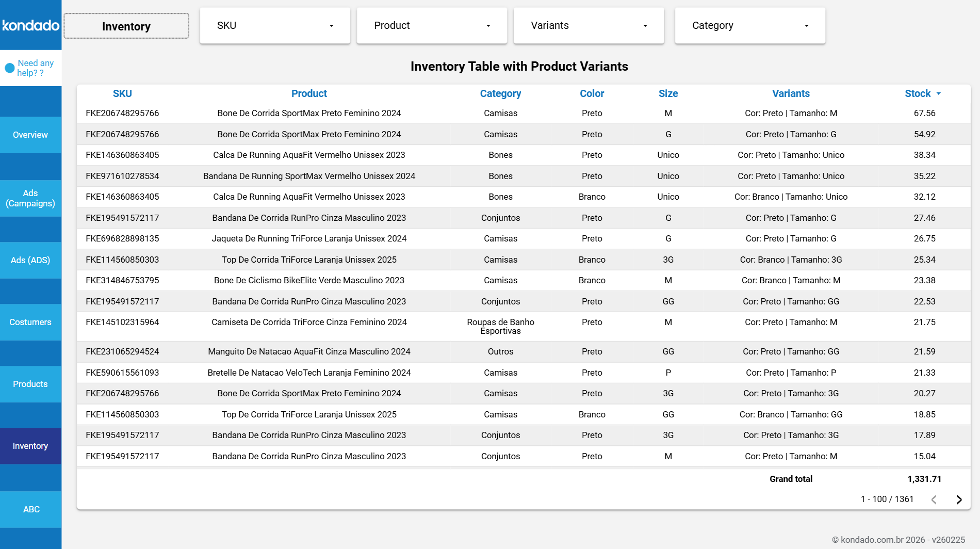Open the Costumers section
This screenshot has width=980, height=549.
30,322
